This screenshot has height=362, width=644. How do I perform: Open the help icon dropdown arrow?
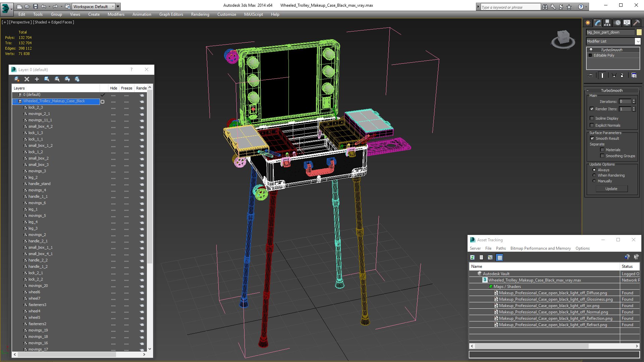click(x=586, y=7)
